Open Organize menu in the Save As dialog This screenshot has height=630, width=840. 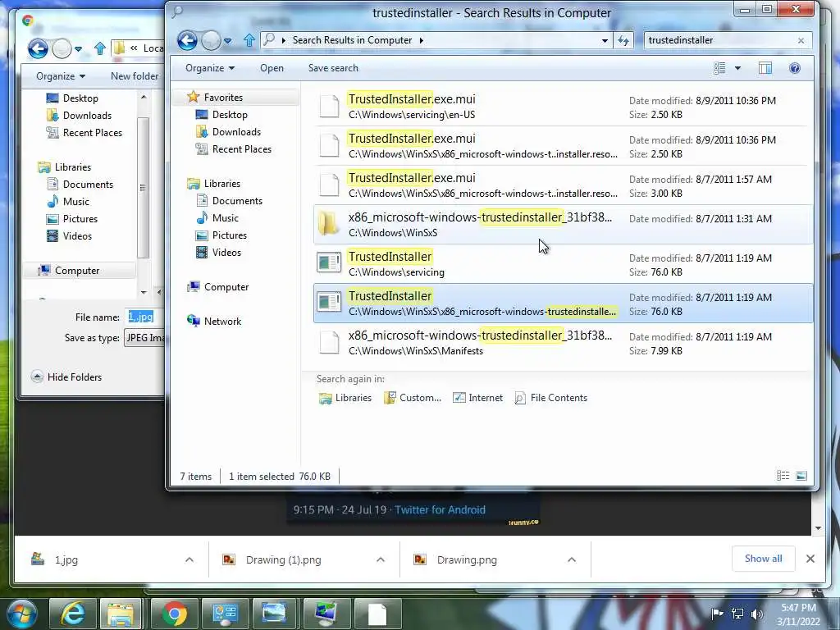(61, 76)
